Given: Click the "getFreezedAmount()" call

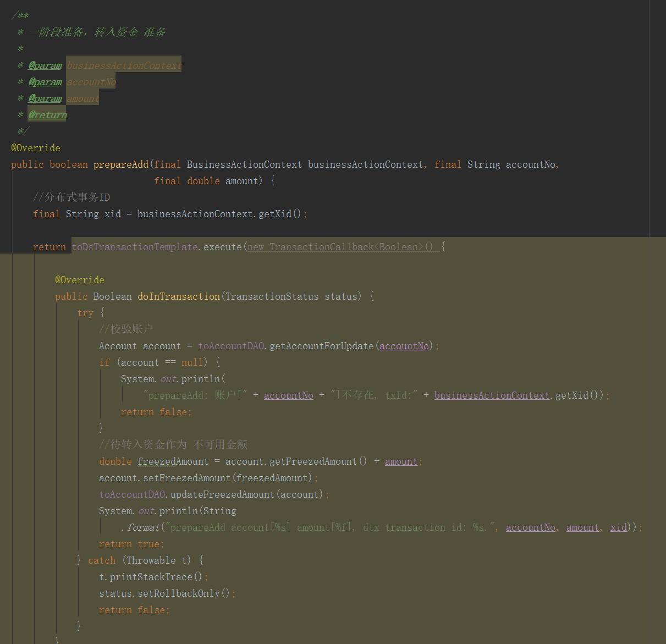Looking at the screenshot, I should 318,461.
